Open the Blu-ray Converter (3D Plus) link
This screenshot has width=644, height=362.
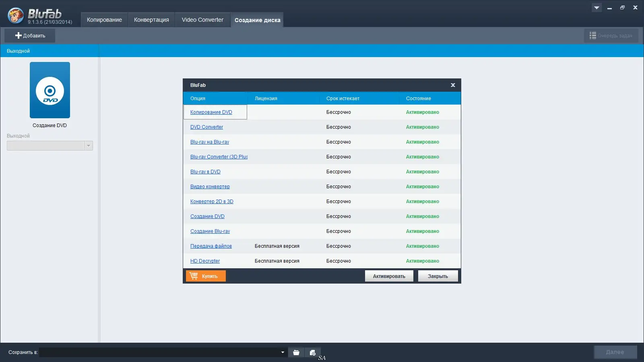[219, 157]
